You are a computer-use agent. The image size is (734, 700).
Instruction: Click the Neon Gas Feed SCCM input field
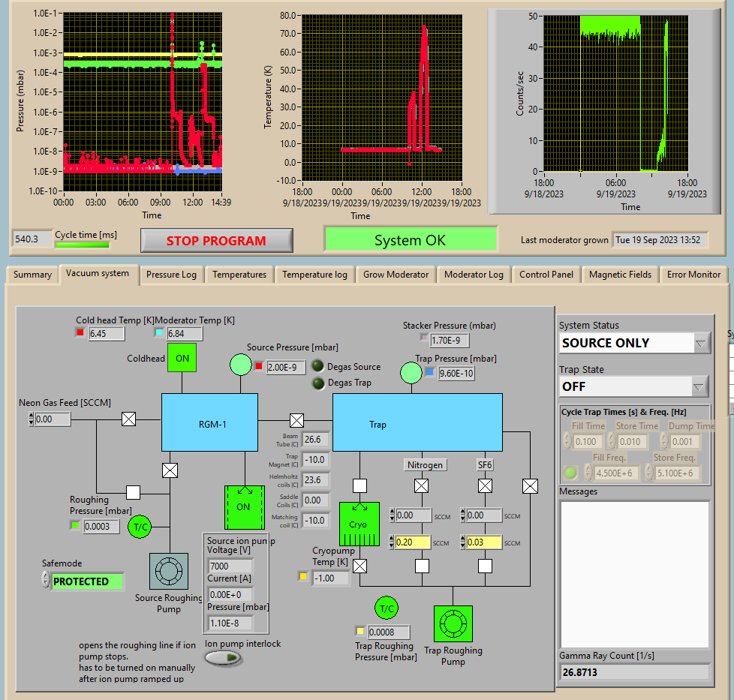[x=53, y=419]
